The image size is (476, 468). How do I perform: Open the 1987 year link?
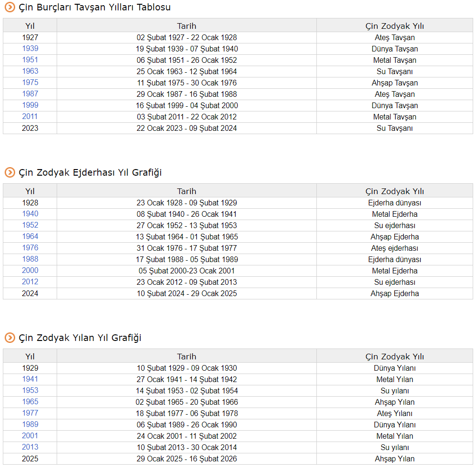pyautogui.click(x=30, y=94)
